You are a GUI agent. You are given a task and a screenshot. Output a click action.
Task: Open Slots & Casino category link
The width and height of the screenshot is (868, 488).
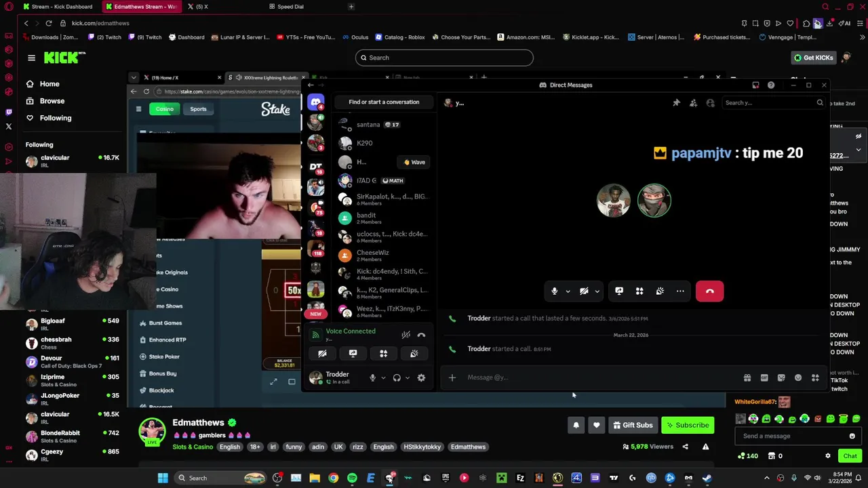pos(193,447)
